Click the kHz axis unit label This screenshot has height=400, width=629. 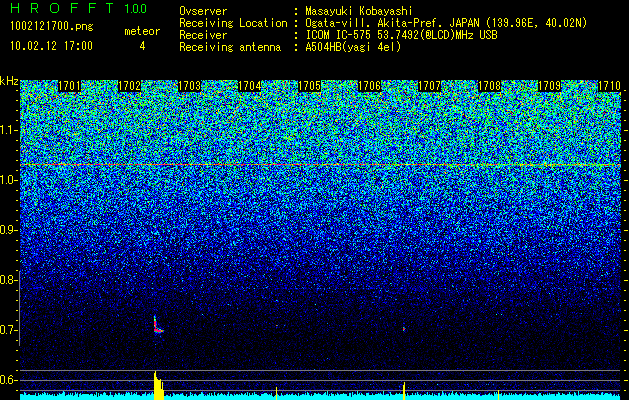click(9, 81)
